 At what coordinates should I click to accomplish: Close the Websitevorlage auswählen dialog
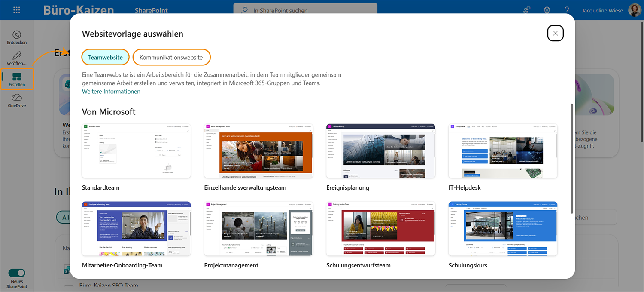tap(555, 33)
